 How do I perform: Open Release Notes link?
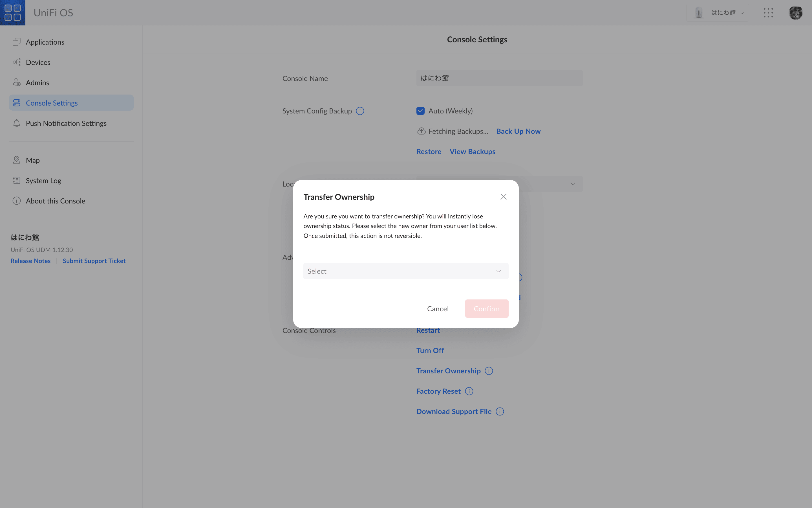30,261
